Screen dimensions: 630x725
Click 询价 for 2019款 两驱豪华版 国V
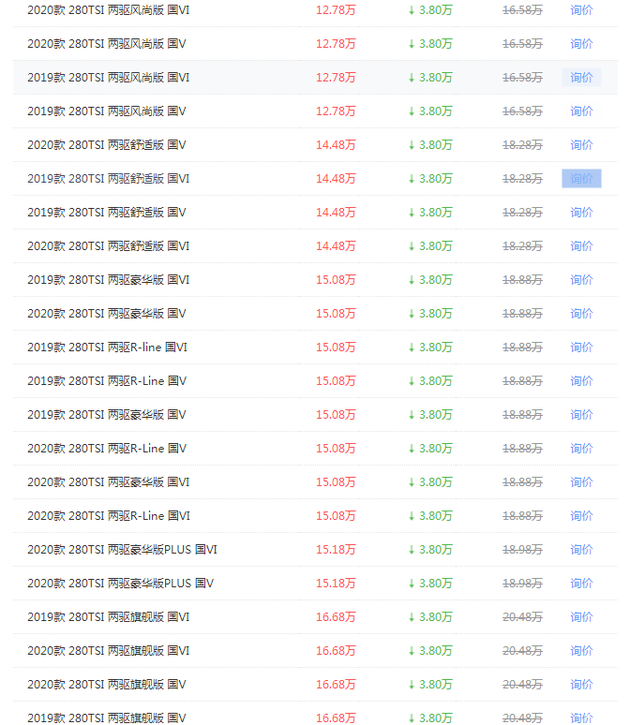click(x=581, y=415)
